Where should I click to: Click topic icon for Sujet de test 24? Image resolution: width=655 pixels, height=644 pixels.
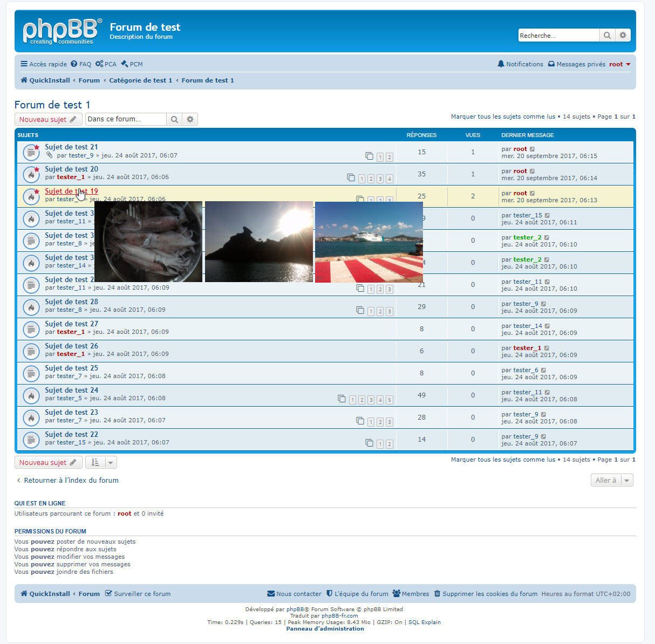point(31,396)
